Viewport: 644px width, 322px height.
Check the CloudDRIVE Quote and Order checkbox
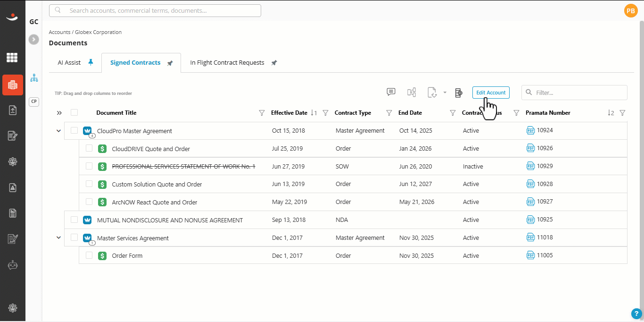89,148
